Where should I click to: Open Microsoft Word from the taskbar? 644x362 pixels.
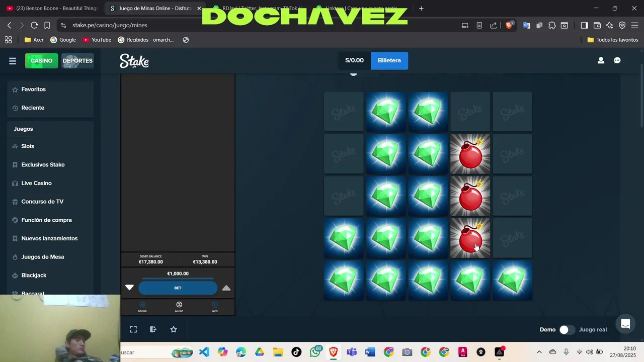click(x=370, y=352)
